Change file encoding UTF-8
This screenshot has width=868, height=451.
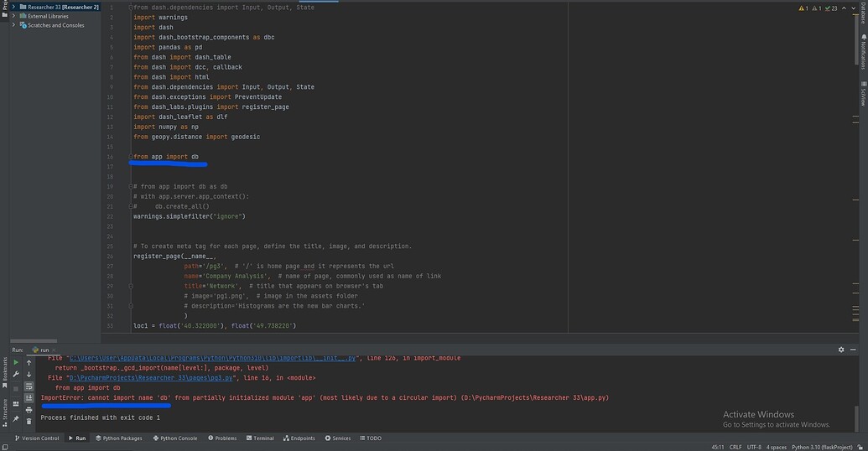(754, 447)
